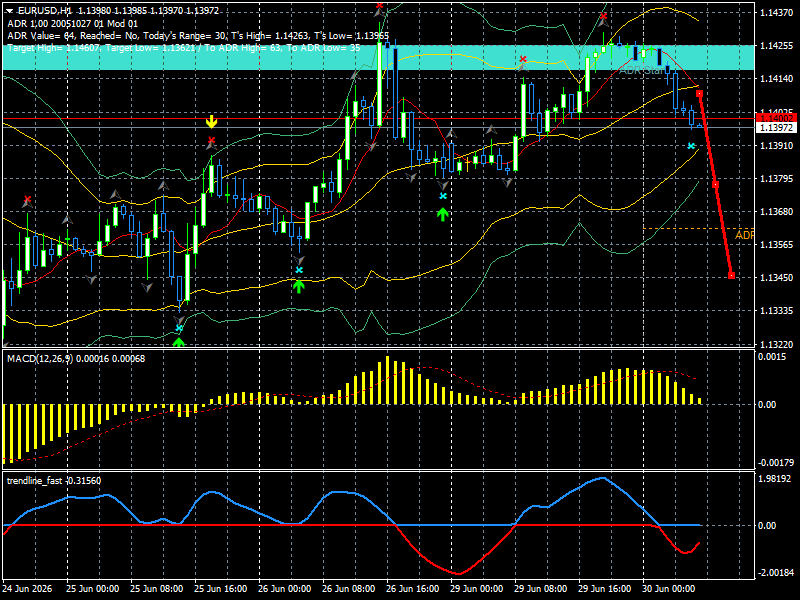800x600 pixels.
Task: Click the 'ADR Start' label inside the cyan zone
Action: click(641, 71)
